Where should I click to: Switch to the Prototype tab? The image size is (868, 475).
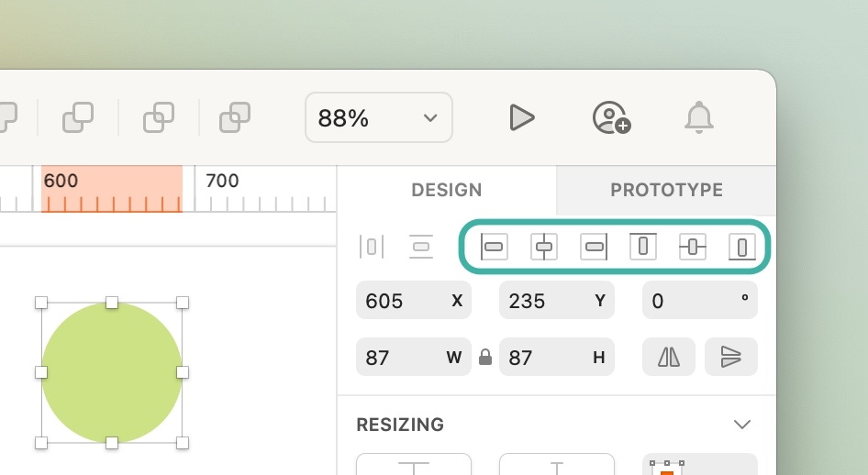pos(666,190)
